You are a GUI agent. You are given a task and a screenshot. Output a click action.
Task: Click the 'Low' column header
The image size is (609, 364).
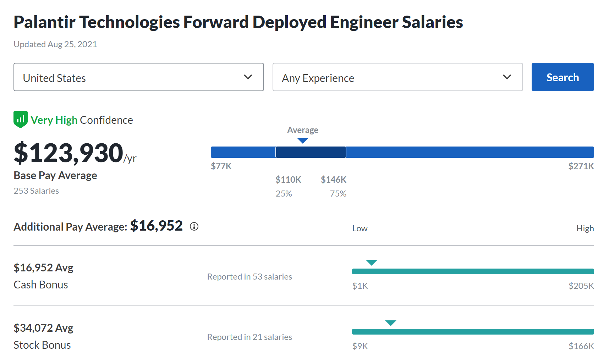[x=360, y=228]
